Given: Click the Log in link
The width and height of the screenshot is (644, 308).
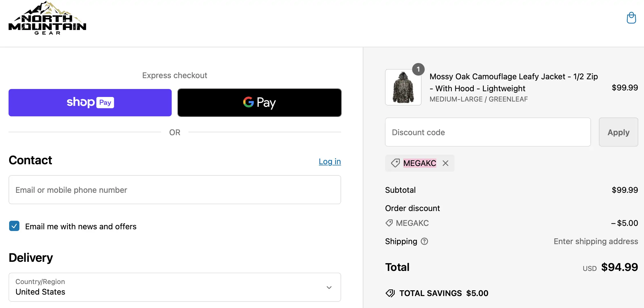Looking at the screenshot, I should point(330,161).
